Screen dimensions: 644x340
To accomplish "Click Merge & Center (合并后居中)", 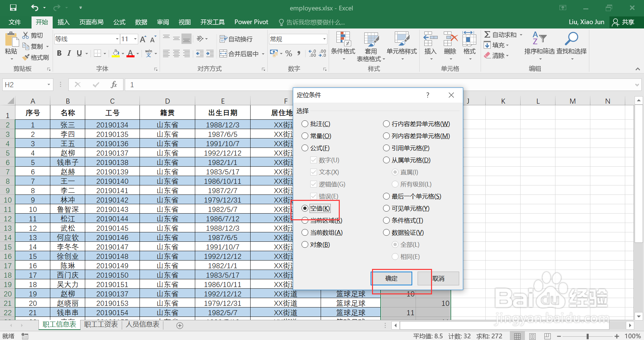I will click(x=239, y=53).
